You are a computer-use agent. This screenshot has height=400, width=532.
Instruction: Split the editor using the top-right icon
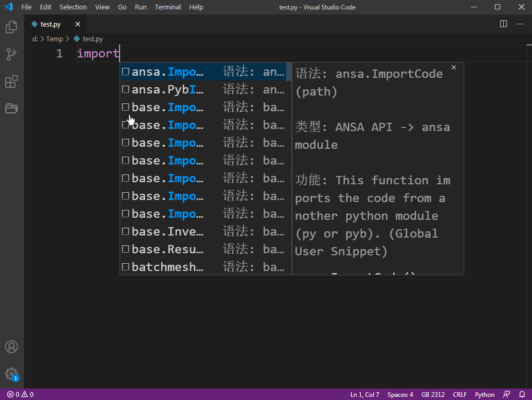point(503,23)
